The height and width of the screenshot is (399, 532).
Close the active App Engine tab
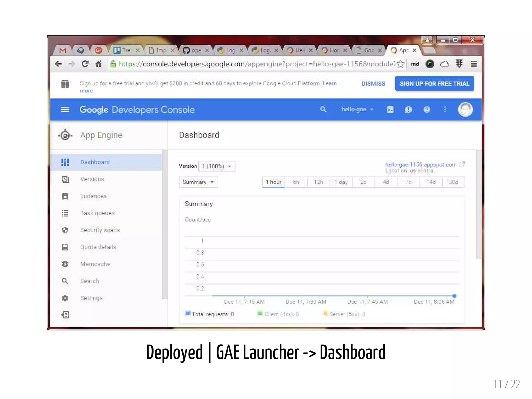[x=415, y=50]
